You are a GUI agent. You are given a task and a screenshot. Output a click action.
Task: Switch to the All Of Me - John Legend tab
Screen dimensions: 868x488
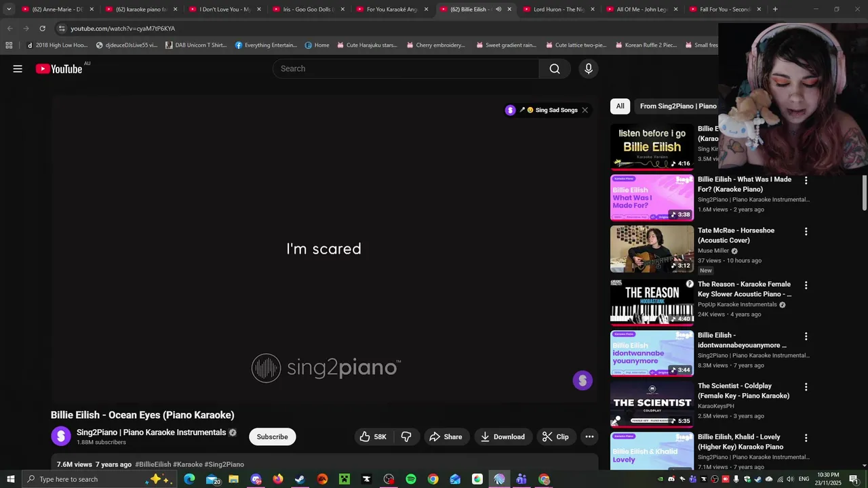pyautogui.click(x=642, y=9)
